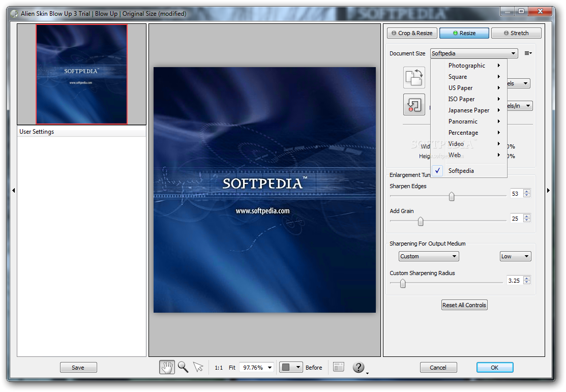Choose the checked Softpedia preset
The height and width of the screenshot is (392, 566).
click(x=469, y=171)
